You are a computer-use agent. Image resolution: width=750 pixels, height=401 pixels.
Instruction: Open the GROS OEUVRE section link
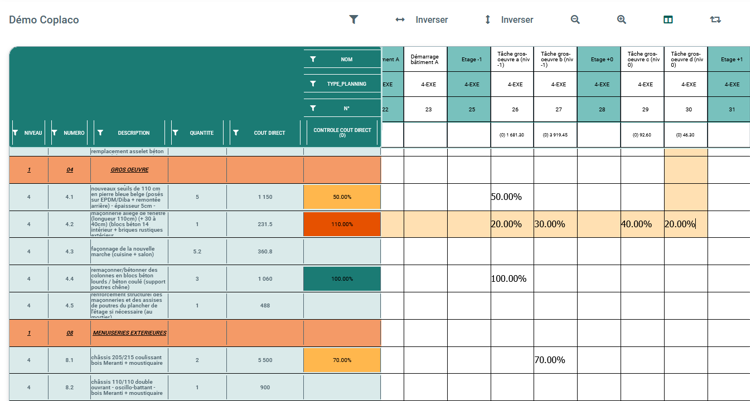click(129, 170)
